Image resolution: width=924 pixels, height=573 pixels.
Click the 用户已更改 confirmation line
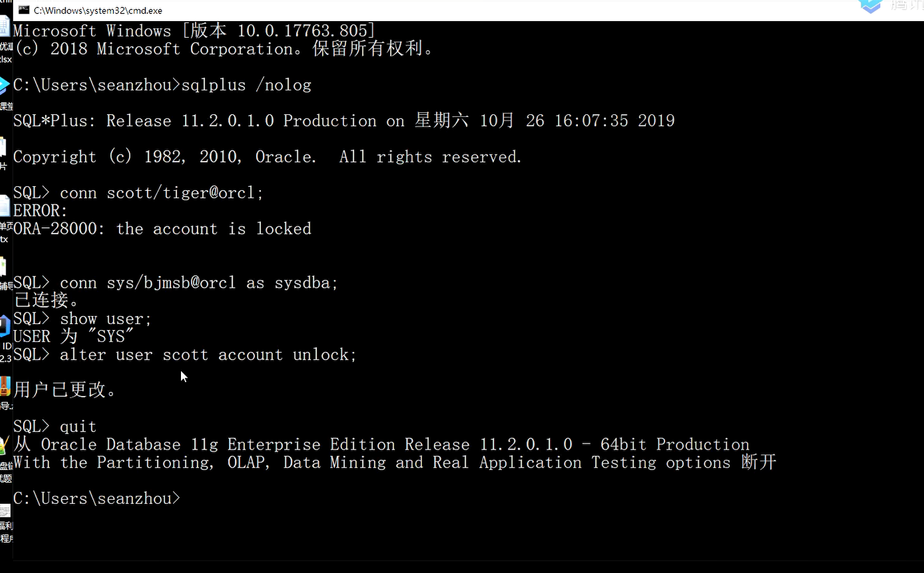65,390
